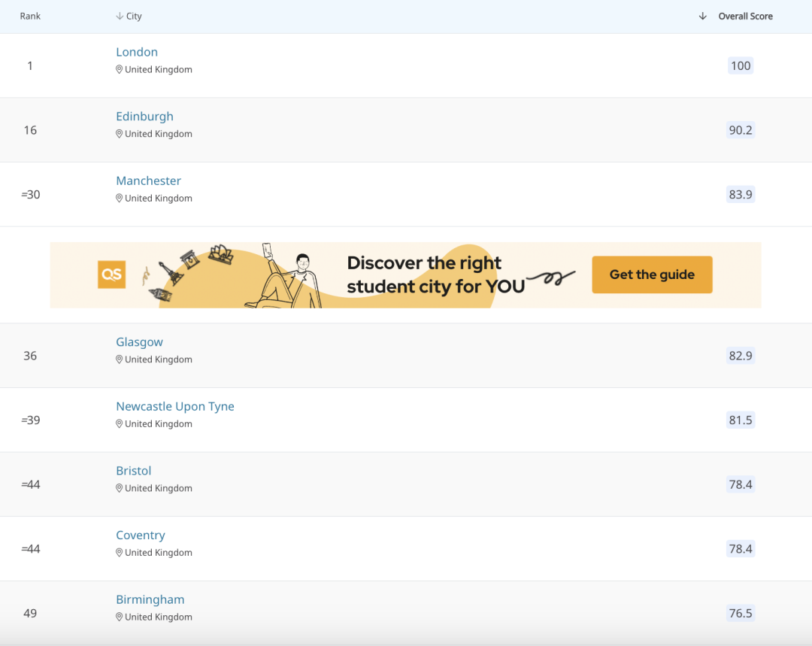Screen dimensions: 812x646
Task: Click location pin icon under London
Action: pyautogui.click(x=119, y=69)
